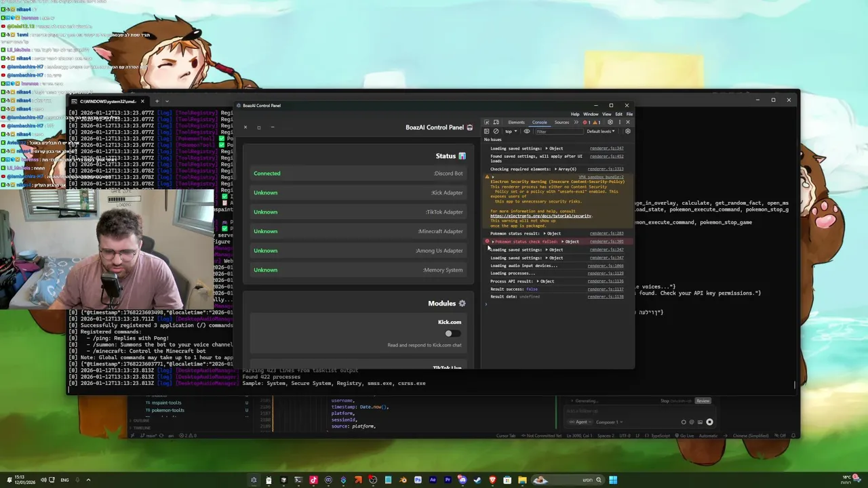Open the View menu

tap(607, 114)
